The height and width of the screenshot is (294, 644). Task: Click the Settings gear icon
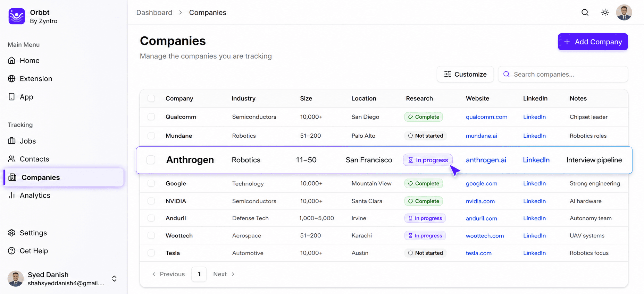click(12, 233)
